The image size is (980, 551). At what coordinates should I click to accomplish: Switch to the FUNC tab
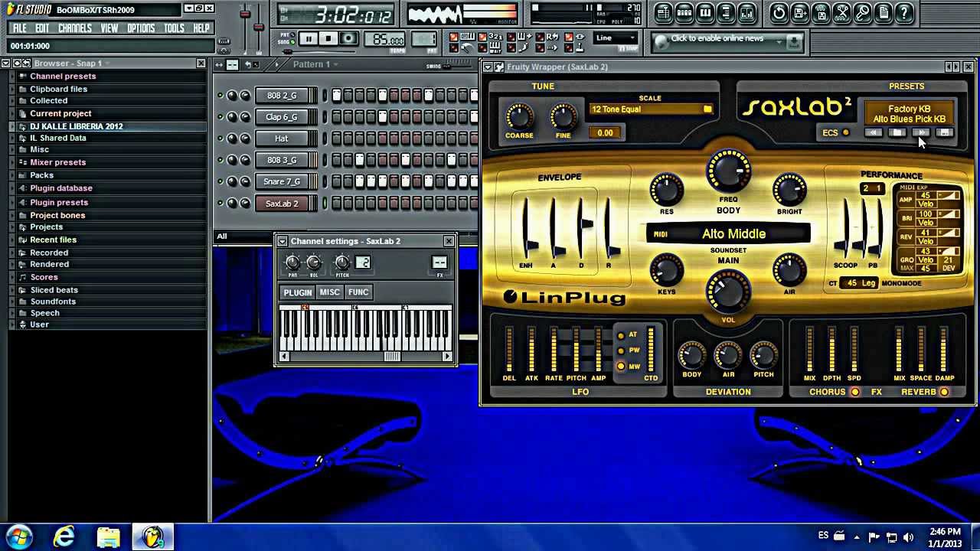[x=358, y=292]
